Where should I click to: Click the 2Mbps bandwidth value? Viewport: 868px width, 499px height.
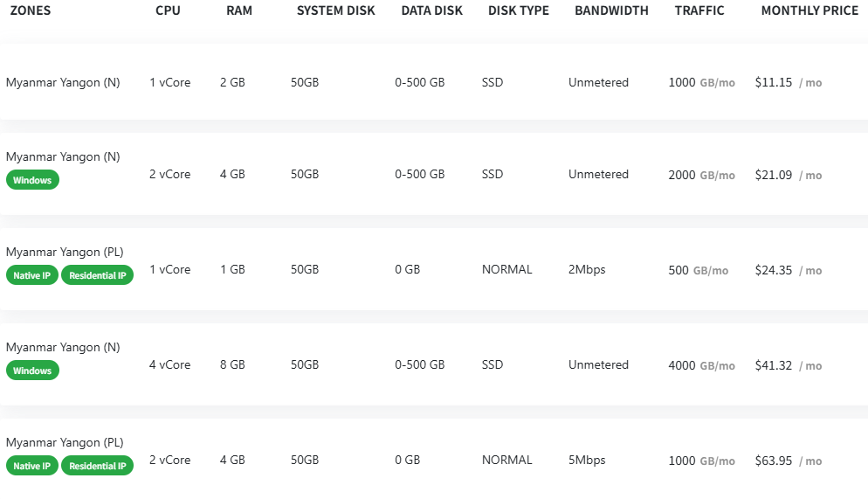(x=587, y=270)
